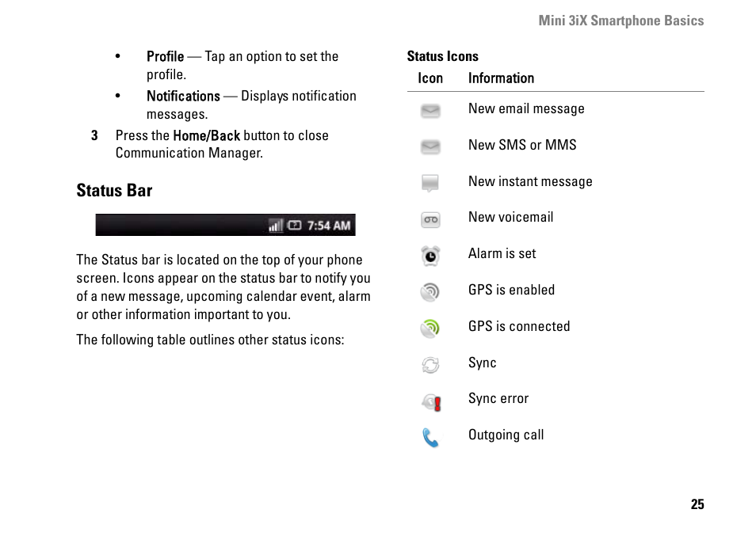
Task: Click the 'New voicemail' text
Action: click(510, 217)
